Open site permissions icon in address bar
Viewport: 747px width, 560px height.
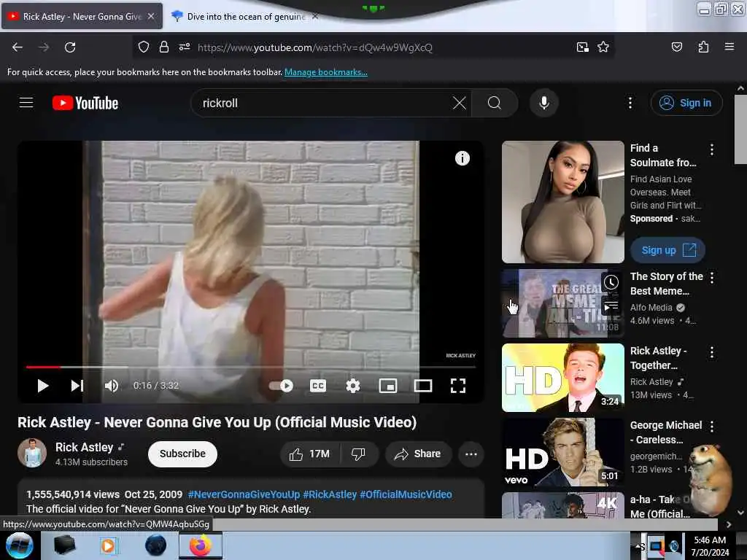click(x=185, y=47)
